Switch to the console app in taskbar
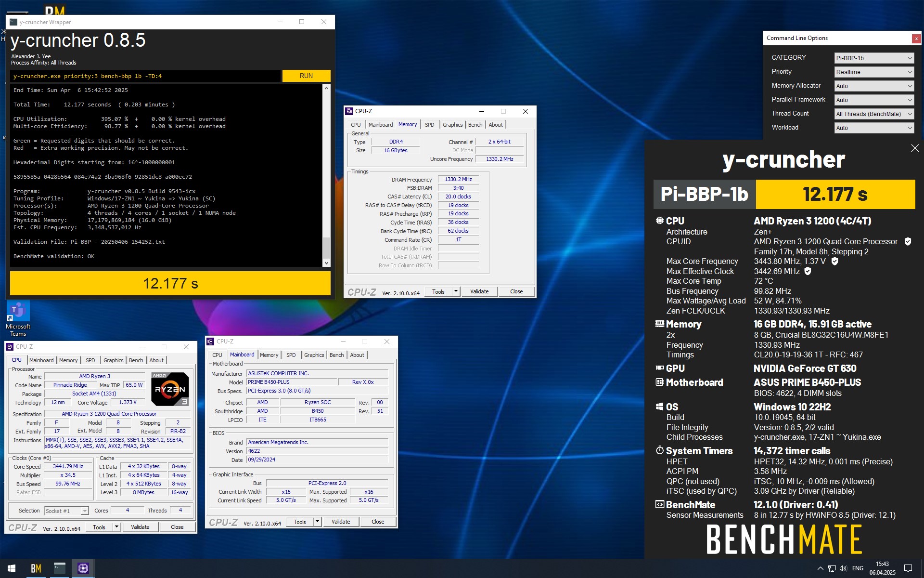 coord(60,568)
